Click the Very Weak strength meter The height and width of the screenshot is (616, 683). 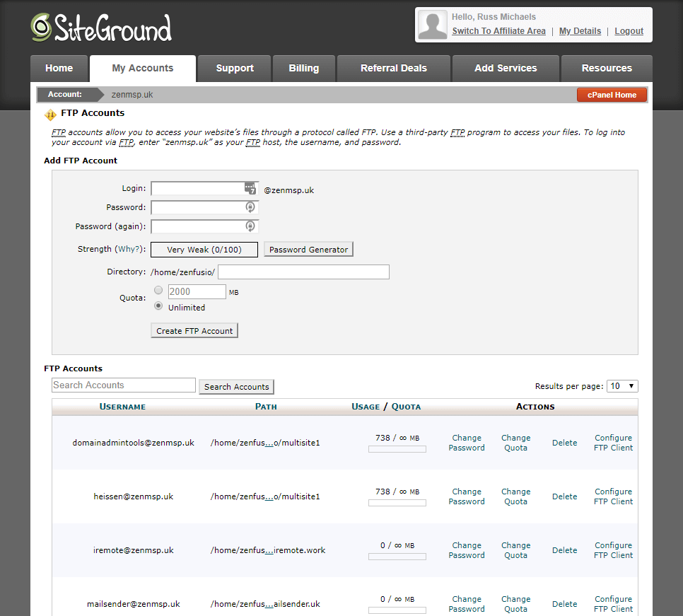click(204, 250)
